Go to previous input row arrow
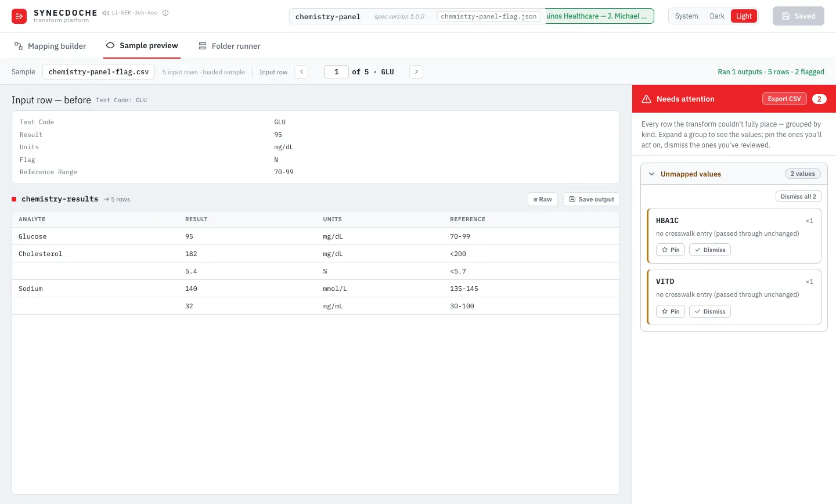Screen dimensions: 836x504 pyautogui.click(x=301, y=72)
